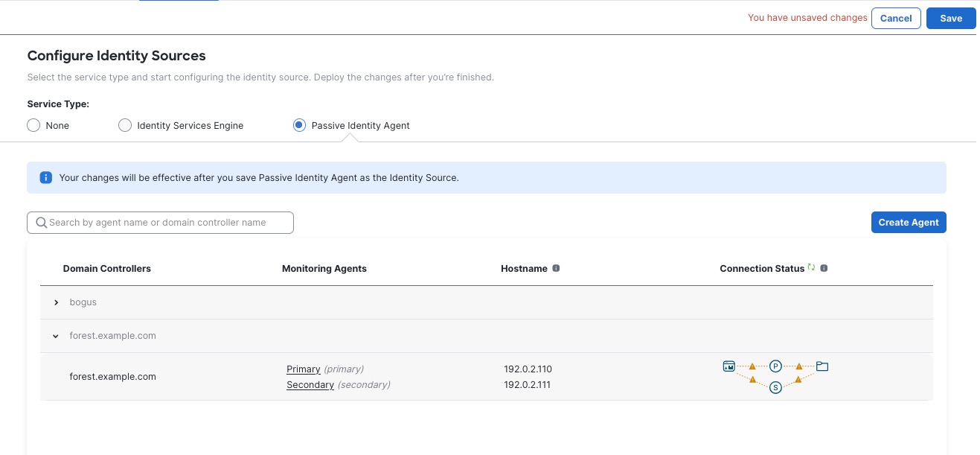Image resolution: width=980 pixels, height=455 pixels.
Task: Collapse the forest.example.com domain row
Action: [55, 336]
